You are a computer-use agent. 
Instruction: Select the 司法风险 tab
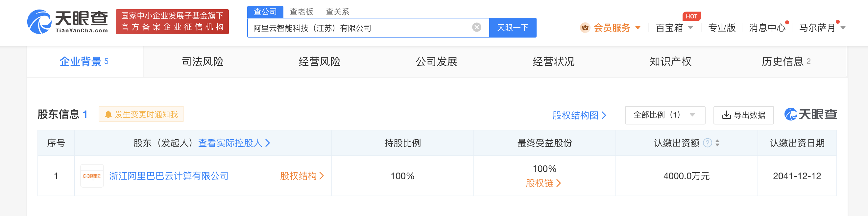tap(203, 62)
